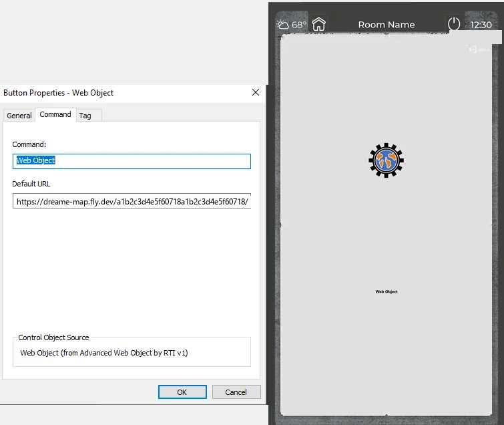Viewport: 504px width, 425px height.
Task: Click the Control Object Source description text
Action: point(104,353)
